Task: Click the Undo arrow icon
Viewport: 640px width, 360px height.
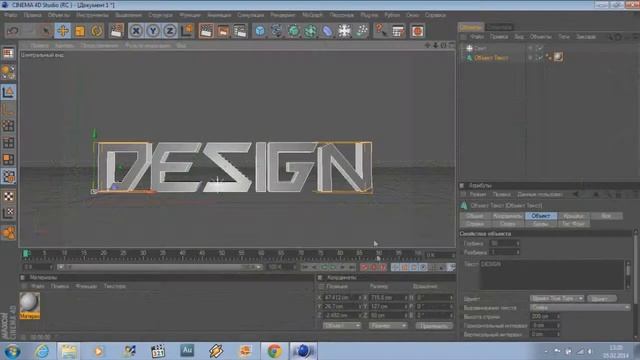Action: (x=13, y=31)
